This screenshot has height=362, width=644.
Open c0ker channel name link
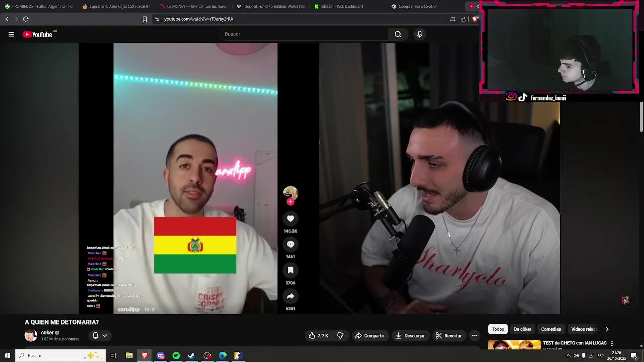(x=47, y=333)
